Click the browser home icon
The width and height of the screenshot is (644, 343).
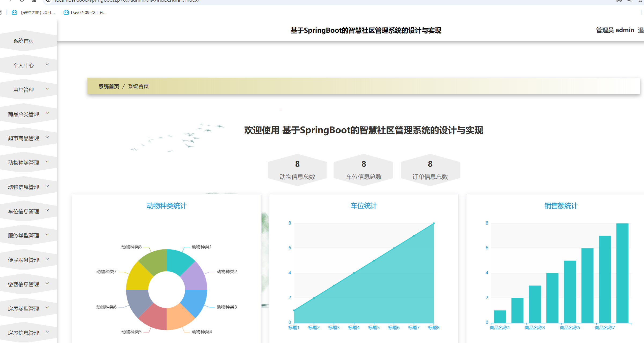tap(34, 1)
